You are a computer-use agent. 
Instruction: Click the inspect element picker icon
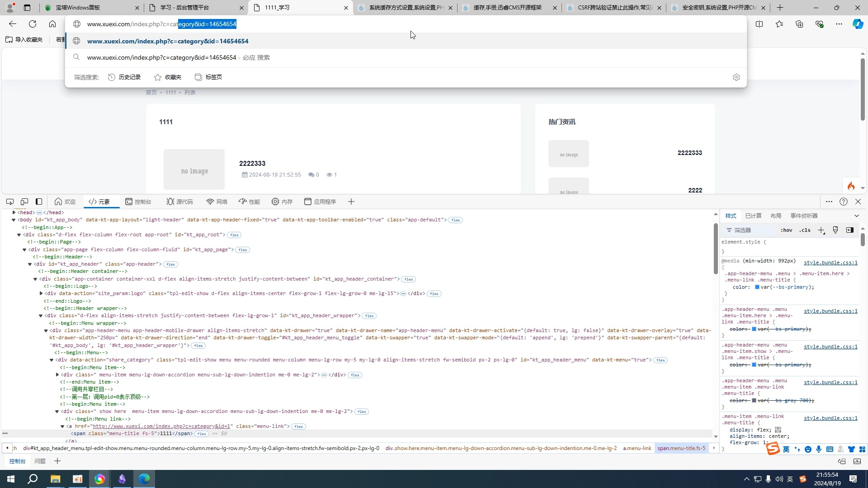click(9, 202)
